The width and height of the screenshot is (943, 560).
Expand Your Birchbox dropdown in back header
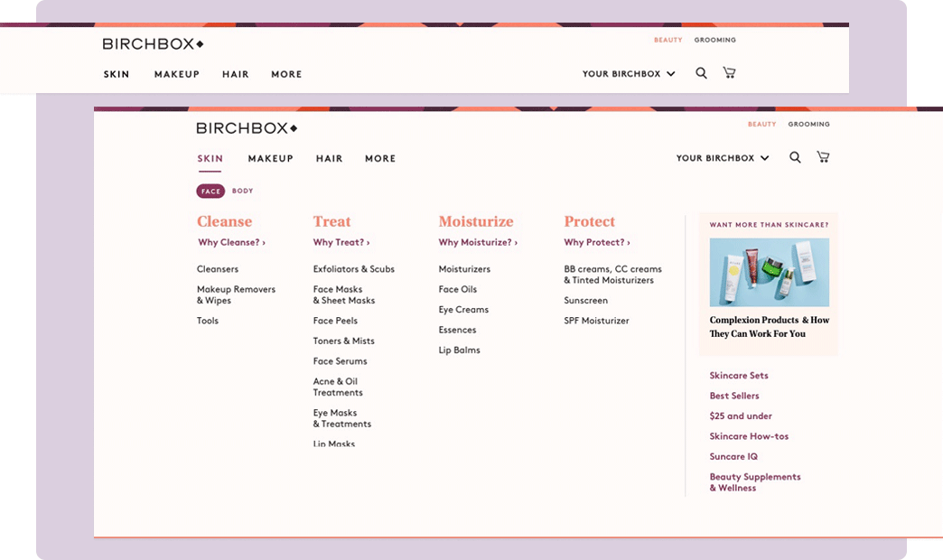(629, 74)
